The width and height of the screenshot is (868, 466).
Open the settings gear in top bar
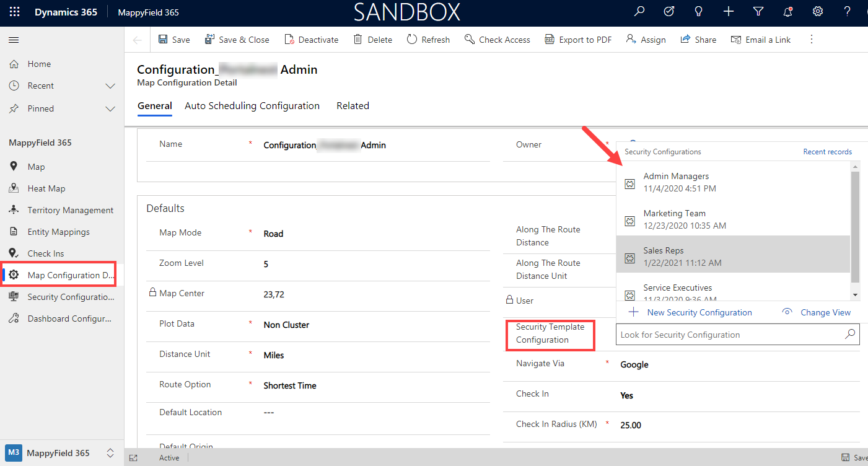[x=818, y=12]
